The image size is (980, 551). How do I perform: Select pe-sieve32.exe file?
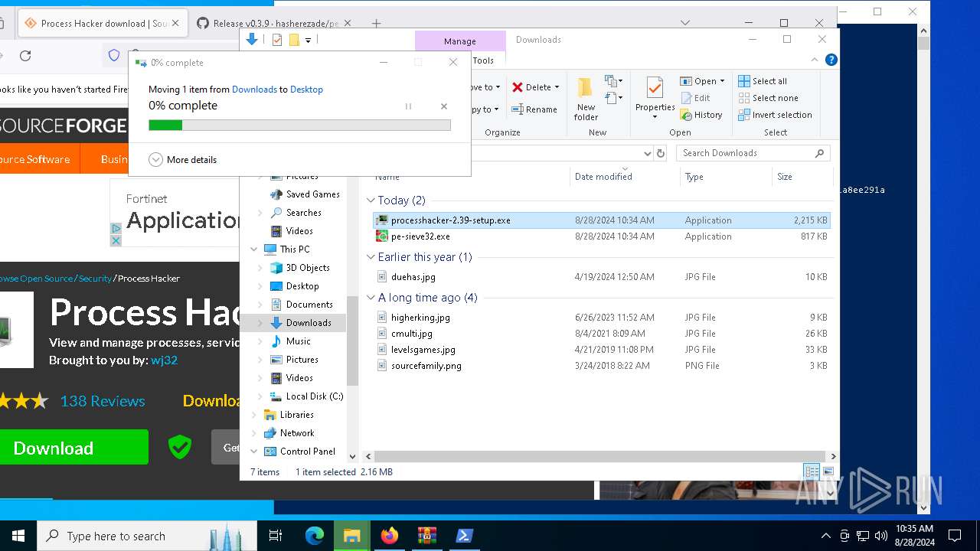pyautogui.click(x=602, y=236)
